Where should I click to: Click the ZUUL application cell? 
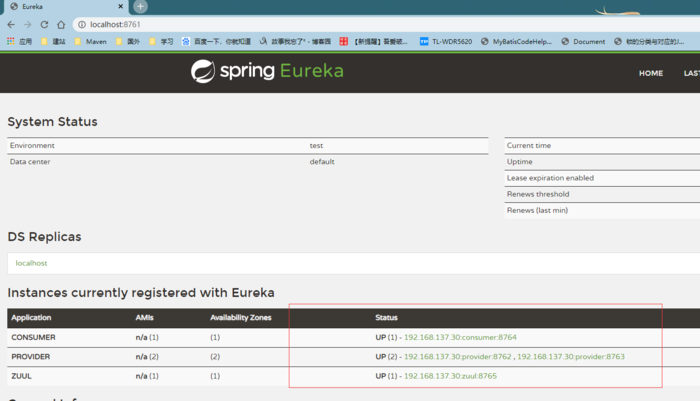(21, 376)
